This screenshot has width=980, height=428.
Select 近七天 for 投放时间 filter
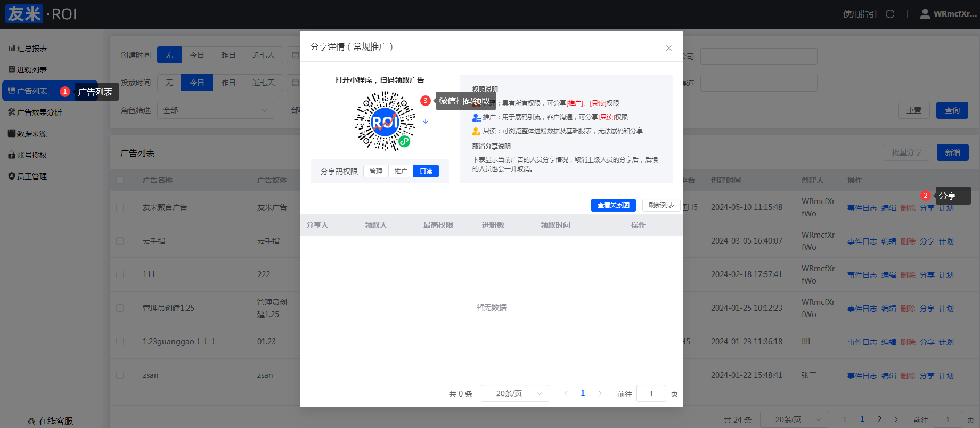(264, 83)
